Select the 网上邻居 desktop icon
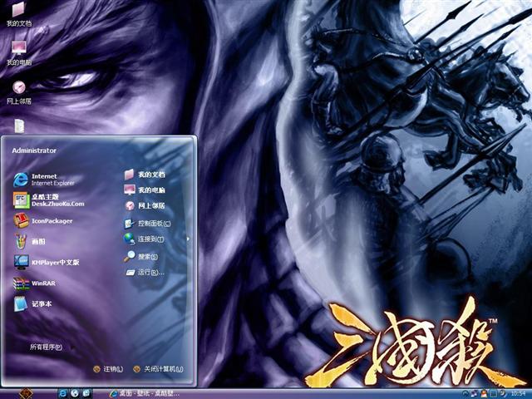The height and width of the screenshot is (399, 532). pos(18,91)
